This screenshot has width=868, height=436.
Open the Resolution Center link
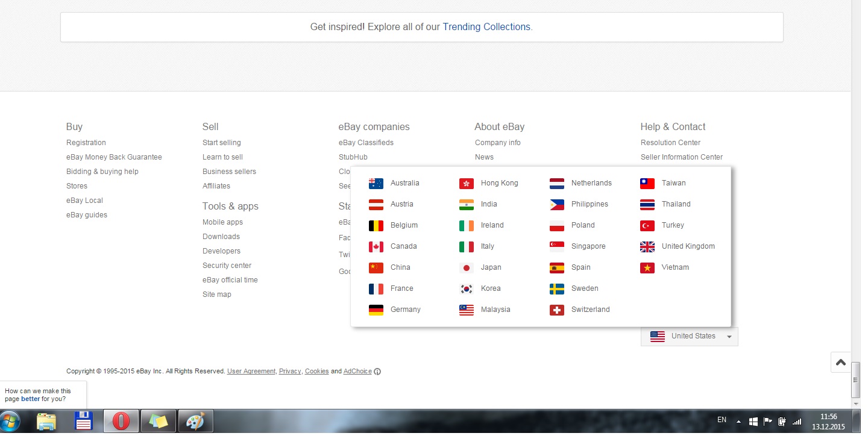670,143
